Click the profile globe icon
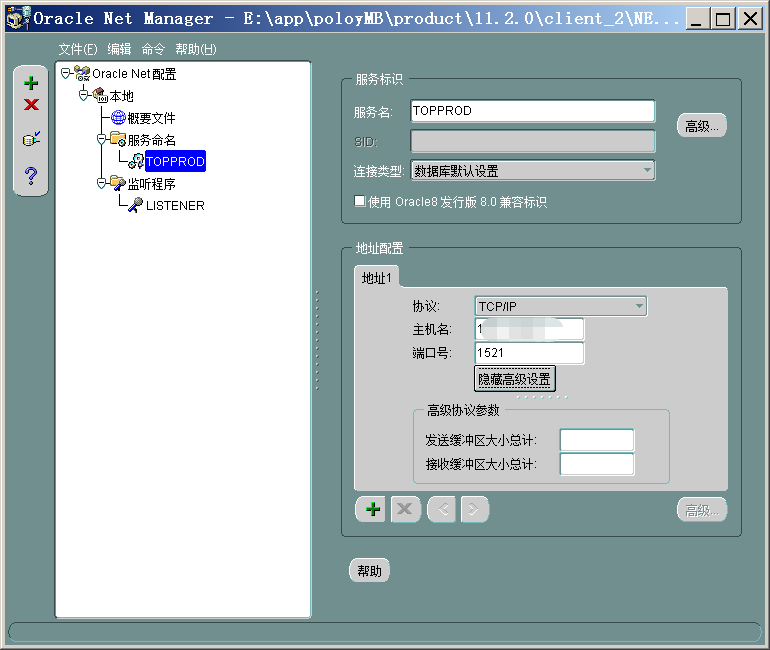Image resolution: width=770 pixels, height=650 pixels. 118,117
